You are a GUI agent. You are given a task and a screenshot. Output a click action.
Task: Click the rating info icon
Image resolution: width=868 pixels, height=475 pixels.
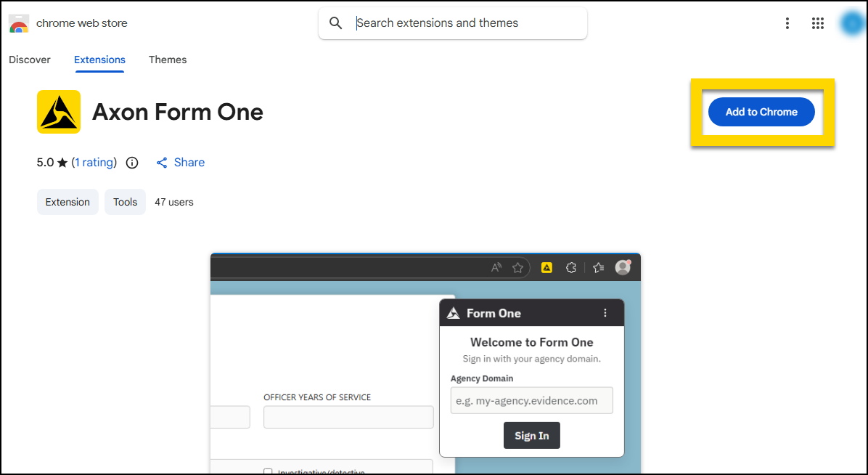[132, 163]
